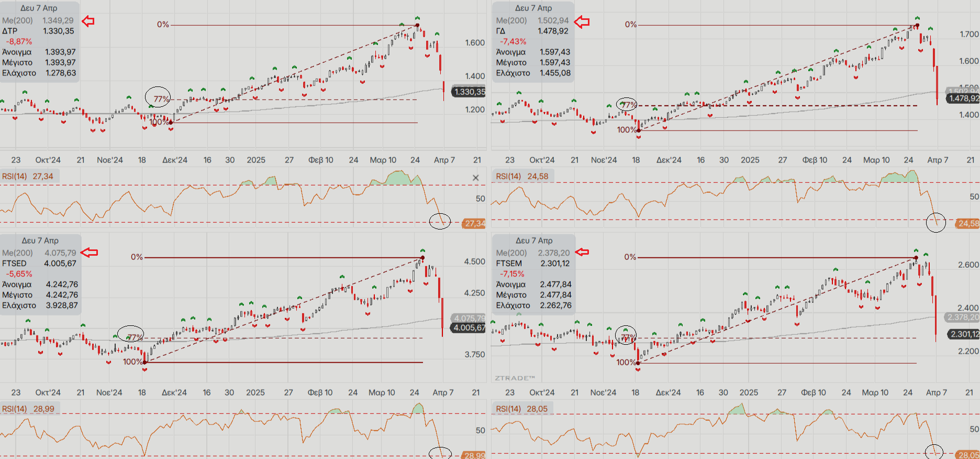
Task: Click the Fibonacci 0% label in ΔΤΡ chart
Action: pyautogui.click(x=163, y=25)
